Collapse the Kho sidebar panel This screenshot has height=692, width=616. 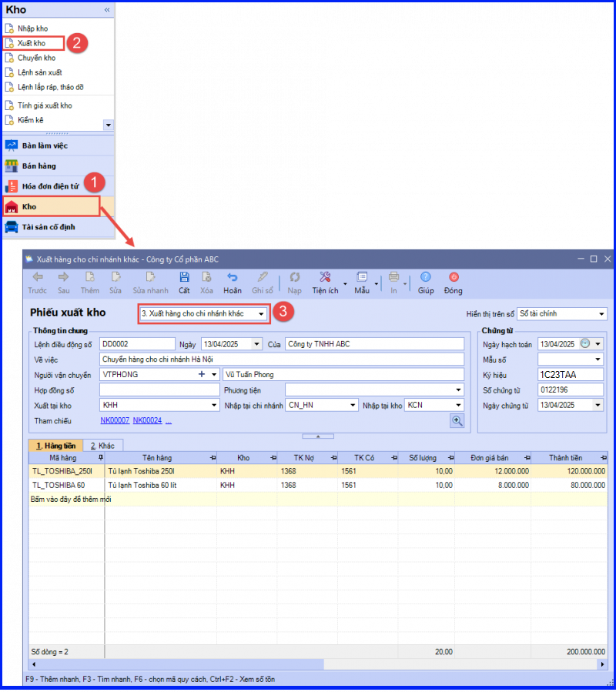(107, 10)
